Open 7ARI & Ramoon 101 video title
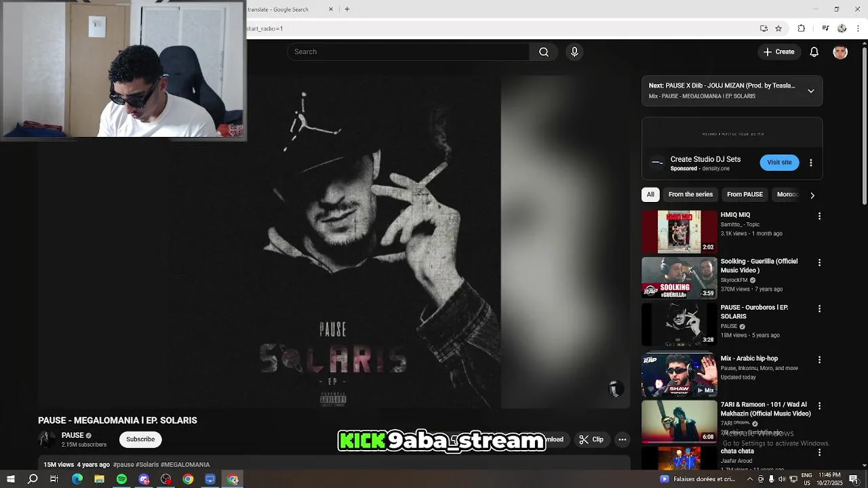The height and width of the screenshot is (488, 868). [x=766, y=409]
